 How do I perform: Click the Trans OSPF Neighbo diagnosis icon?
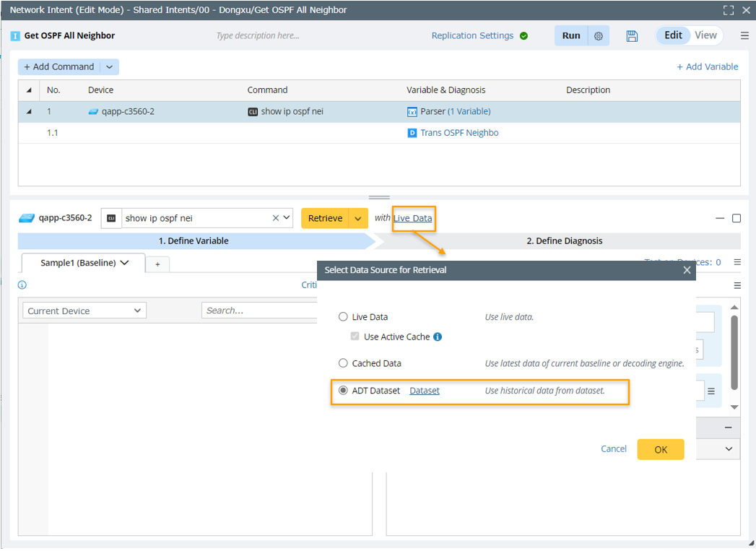412,133
